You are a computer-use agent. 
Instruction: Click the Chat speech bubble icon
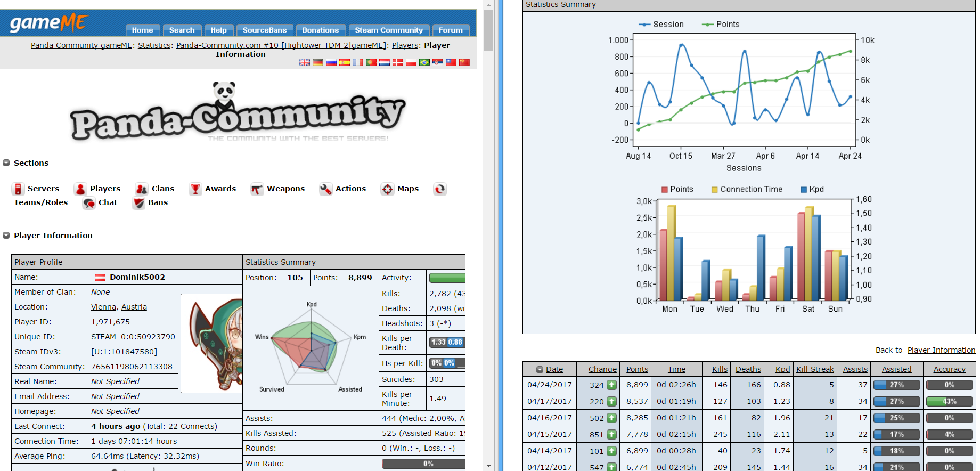89,203
